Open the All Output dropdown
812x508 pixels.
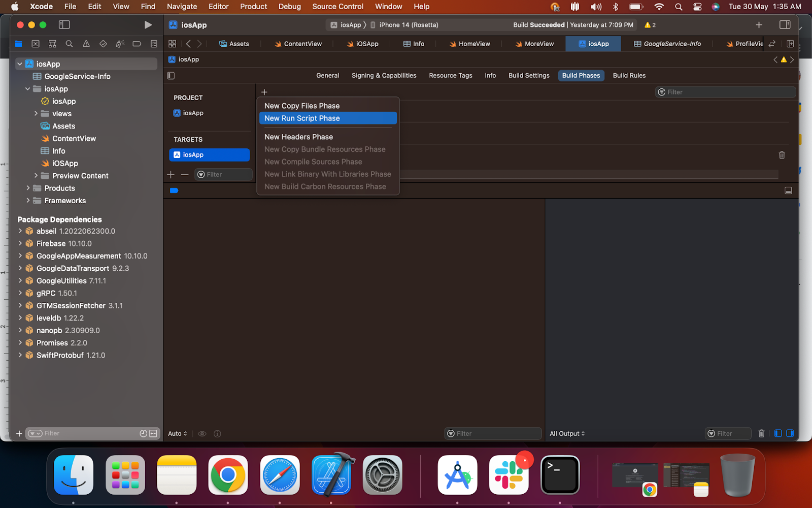pos(567,433)
